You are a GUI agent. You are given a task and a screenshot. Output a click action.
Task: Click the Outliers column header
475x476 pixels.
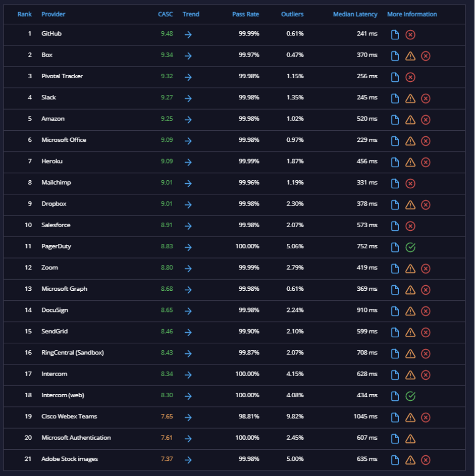point(292,14)
